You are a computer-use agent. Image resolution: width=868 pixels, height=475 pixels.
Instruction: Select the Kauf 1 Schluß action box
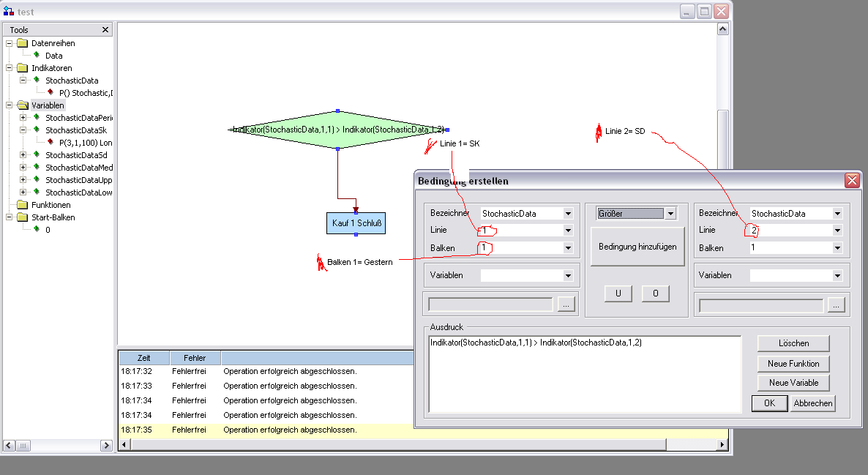tap(356, 223)
